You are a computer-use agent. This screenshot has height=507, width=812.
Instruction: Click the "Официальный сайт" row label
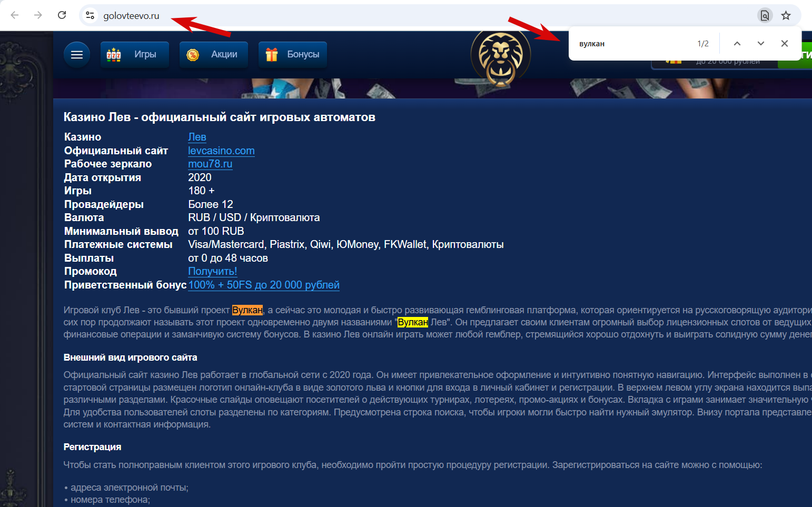tap(116, 151)
